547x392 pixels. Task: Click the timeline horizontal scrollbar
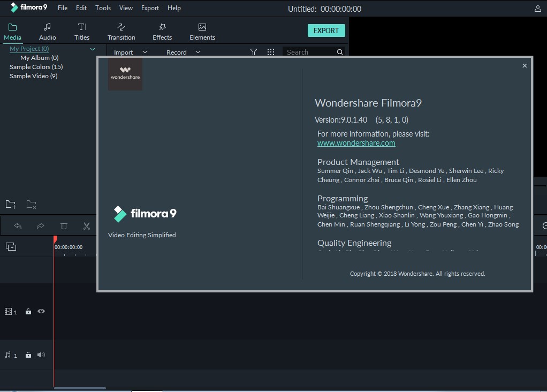pyautogui.click(x=80, y=388)
